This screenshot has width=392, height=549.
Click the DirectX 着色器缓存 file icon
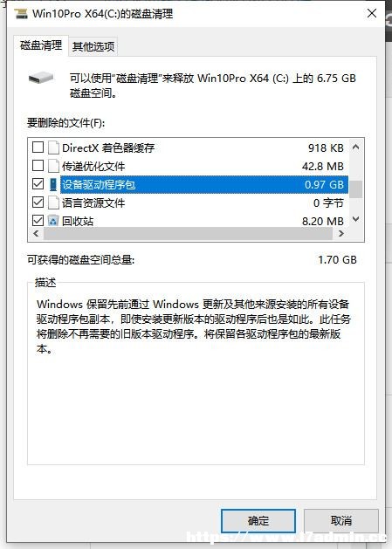53,148
